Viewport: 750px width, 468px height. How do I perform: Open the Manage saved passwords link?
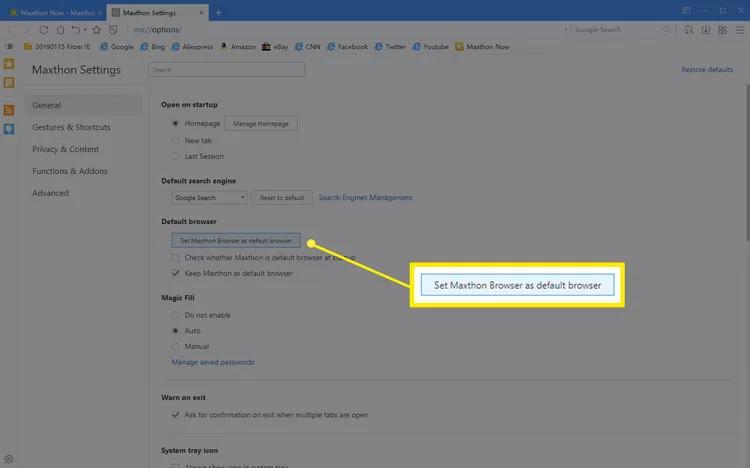(213, 362)
